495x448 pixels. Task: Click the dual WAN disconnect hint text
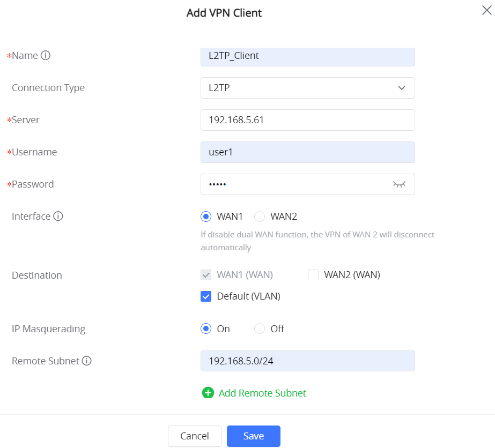317,241
